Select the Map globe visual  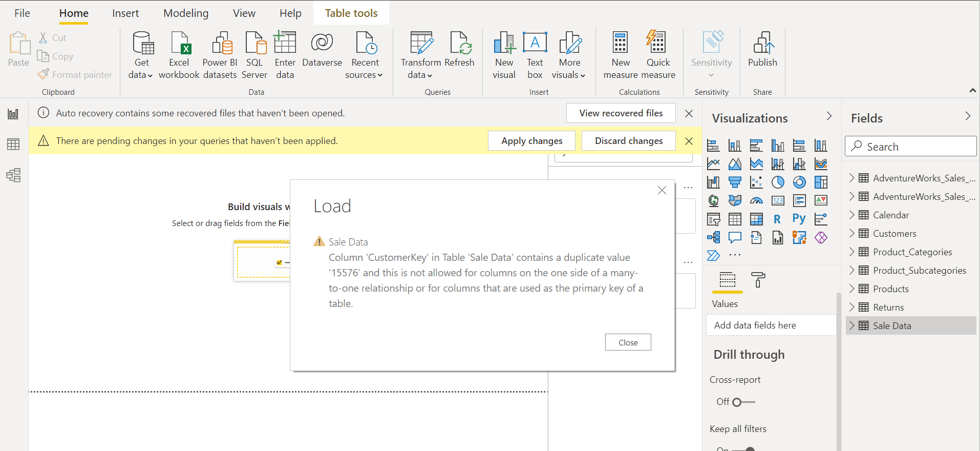pos(713,201)
